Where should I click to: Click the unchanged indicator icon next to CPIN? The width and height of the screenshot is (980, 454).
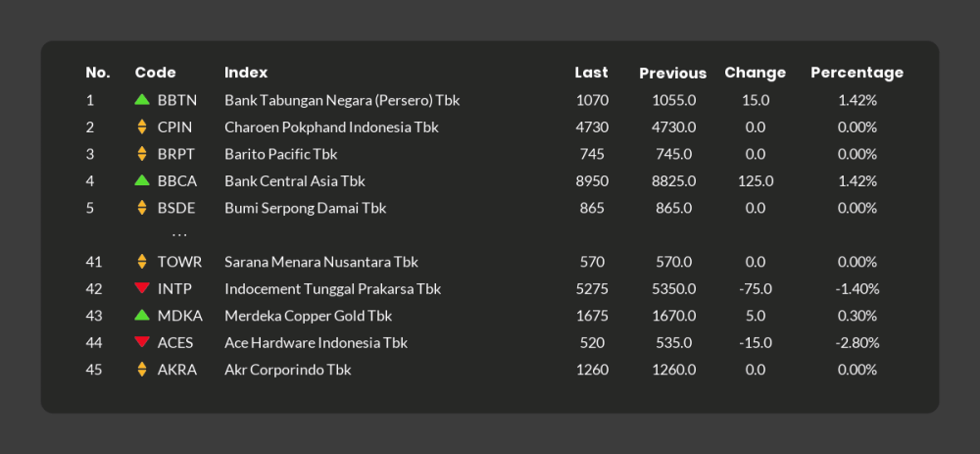click(142, 126)
